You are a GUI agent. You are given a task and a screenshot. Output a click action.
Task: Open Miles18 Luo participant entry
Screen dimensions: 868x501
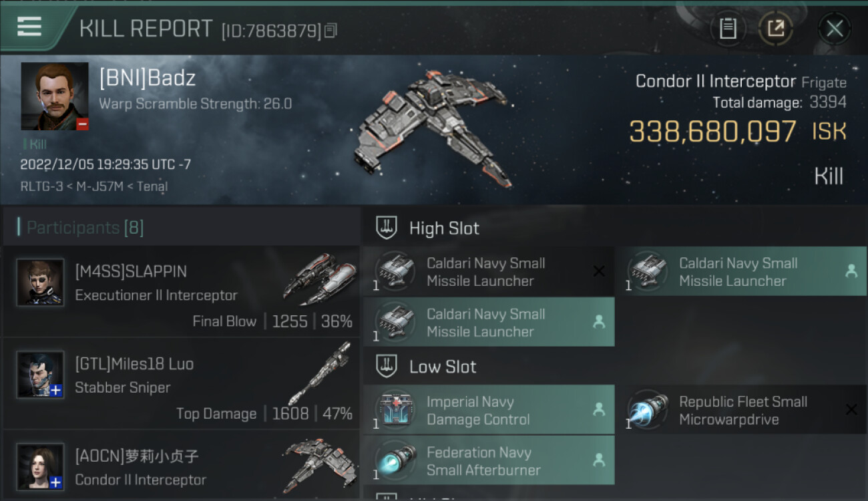(182, 384)
